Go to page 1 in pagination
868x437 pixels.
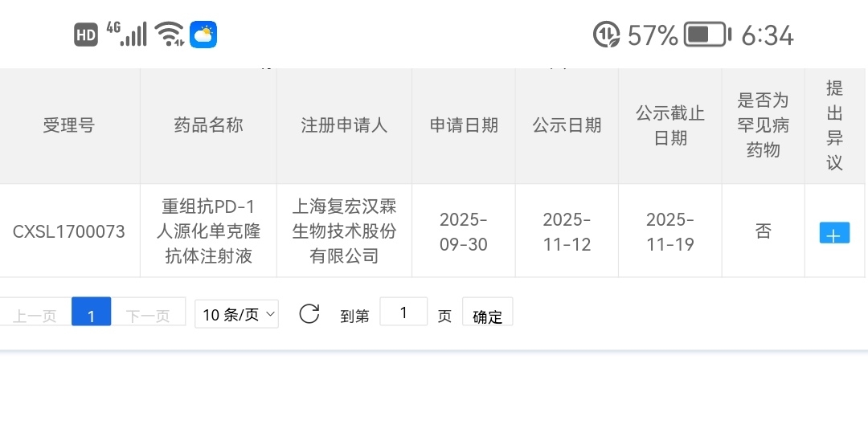(x=91, y=314)
